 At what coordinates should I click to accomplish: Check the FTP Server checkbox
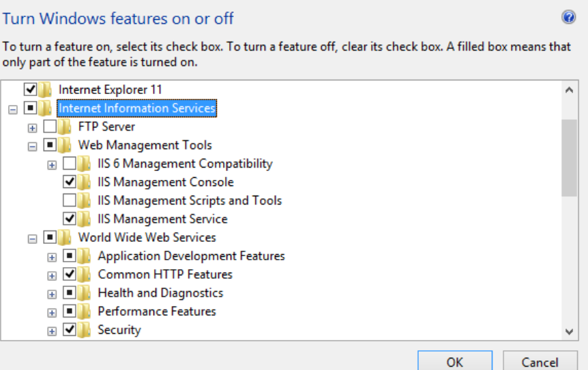50,127
